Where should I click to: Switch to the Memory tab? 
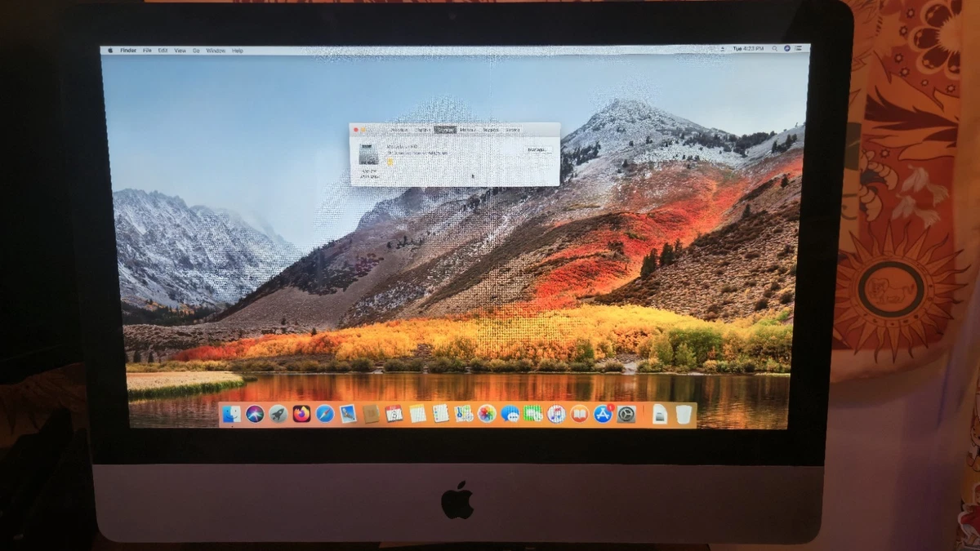pos(467,130)
